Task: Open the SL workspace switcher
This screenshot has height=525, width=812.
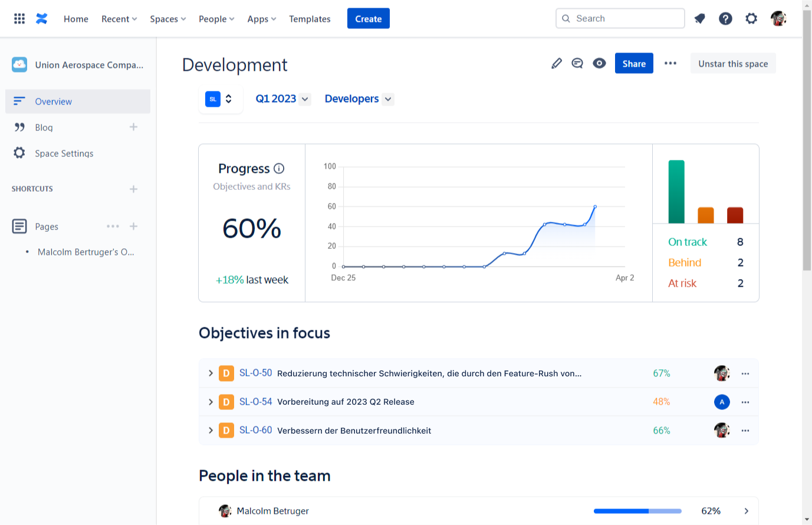Action: 219,99
